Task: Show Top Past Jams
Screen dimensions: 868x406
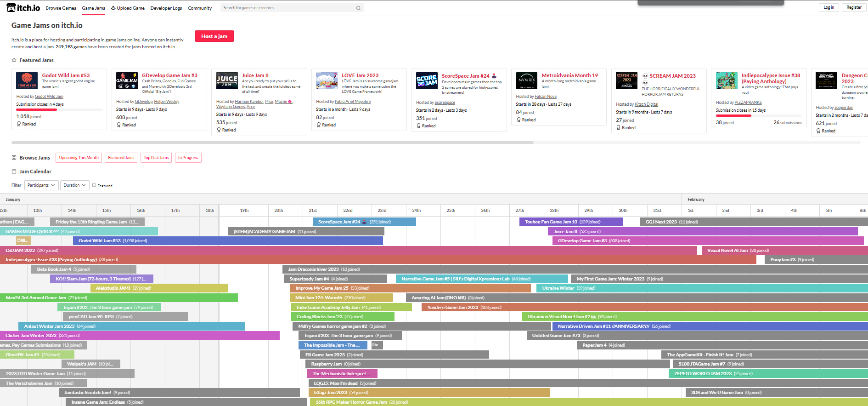Action: point(156,158)
